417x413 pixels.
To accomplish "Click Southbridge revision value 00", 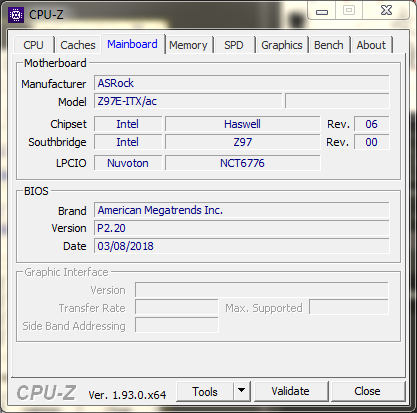I will point(371,142).
